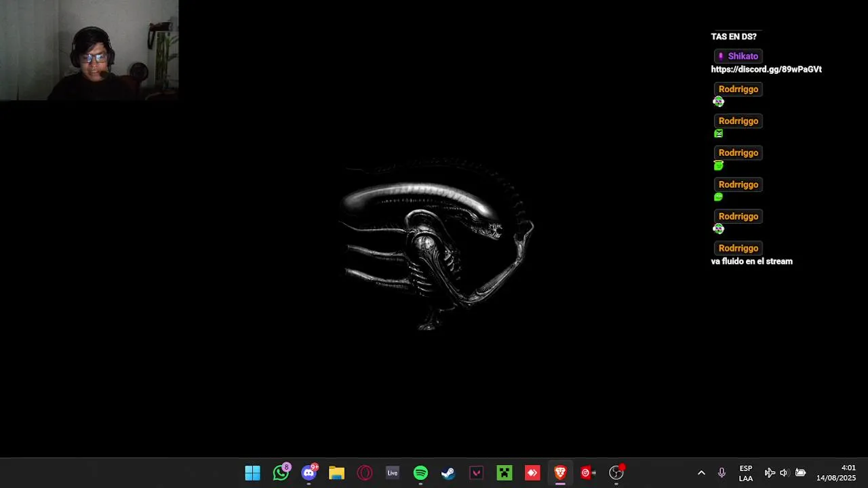
Task: Open airplane mode network tray icon
Action: coord(770,473)
